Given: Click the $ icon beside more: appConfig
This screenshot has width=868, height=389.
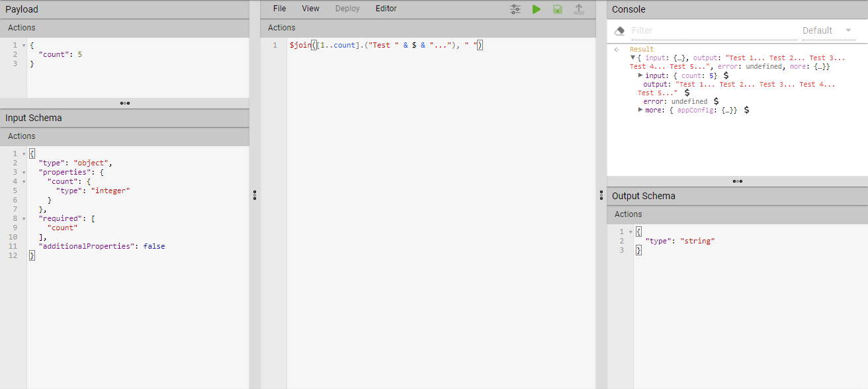Looking at the screenshot, I should (x=747, y=110).
